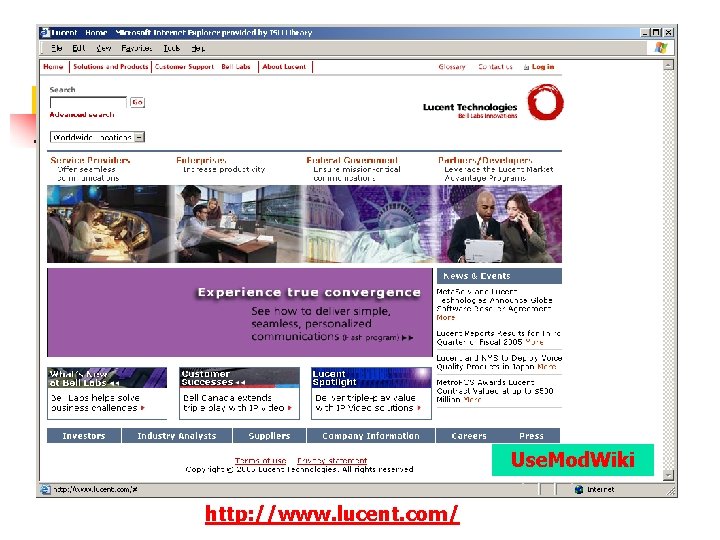Click the Windows logo throbber icon
This screenshot has width=720, height=540.
tap(661, 48)
